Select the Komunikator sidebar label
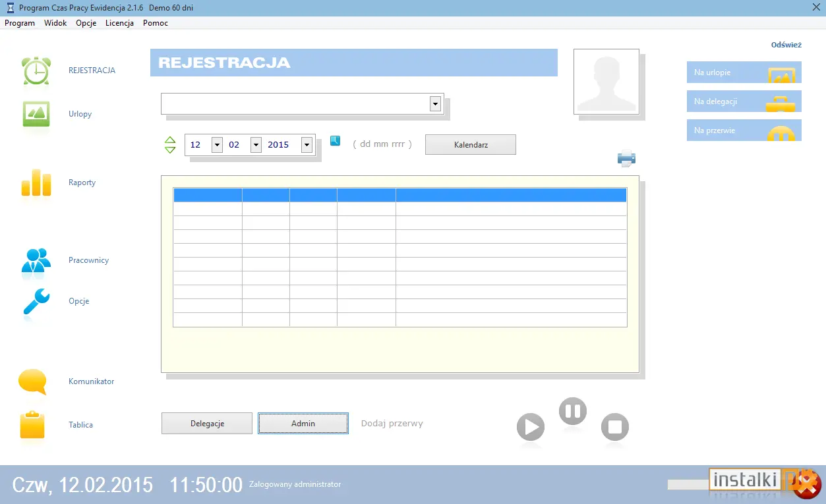826x504 pixels. pos(92,381)
